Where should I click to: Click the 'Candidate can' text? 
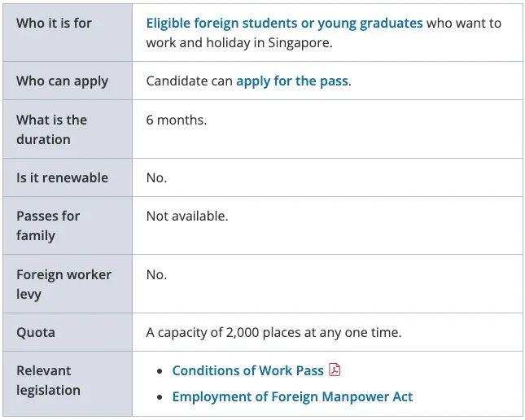pos(189,81)
